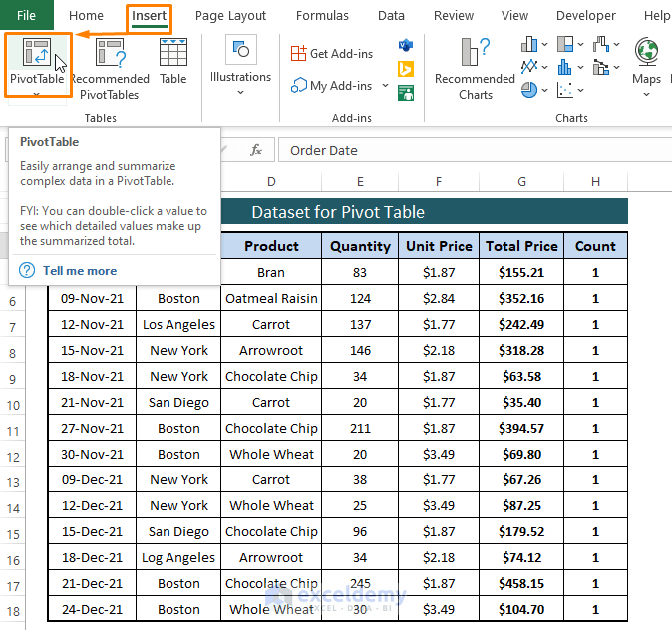Open the My Add-ins dropdown arrow
672x630 pixels.
386,86
